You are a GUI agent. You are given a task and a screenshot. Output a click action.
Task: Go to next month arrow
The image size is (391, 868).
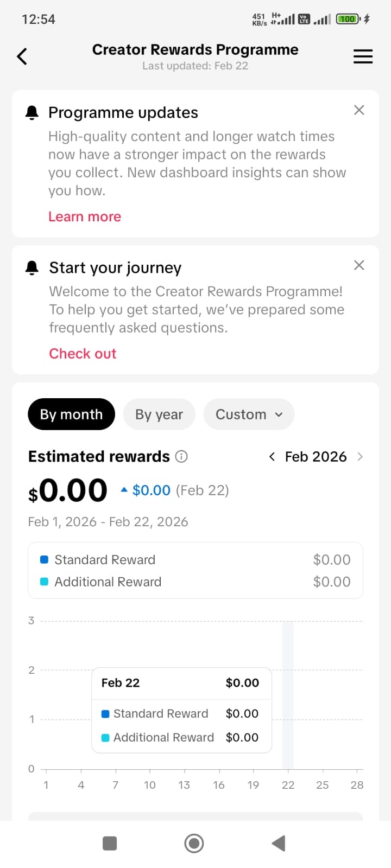point(360,457)
